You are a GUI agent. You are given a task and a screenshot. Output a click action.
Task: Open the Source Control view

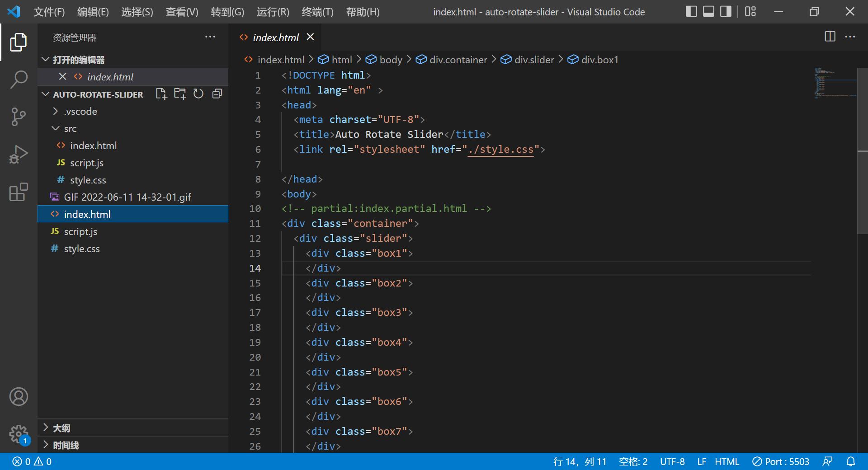pyautogui.click(x=19, y=117)
